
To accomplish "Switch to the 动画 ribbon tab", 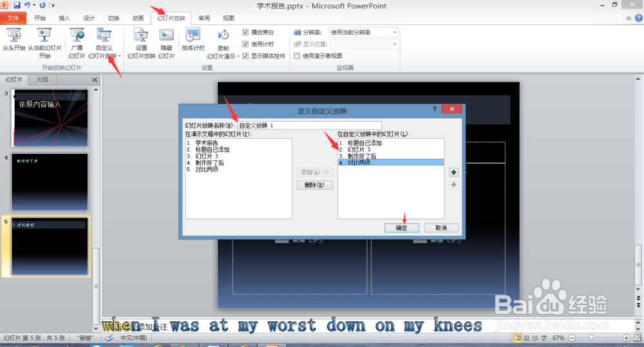I will [x=138, y=18].
